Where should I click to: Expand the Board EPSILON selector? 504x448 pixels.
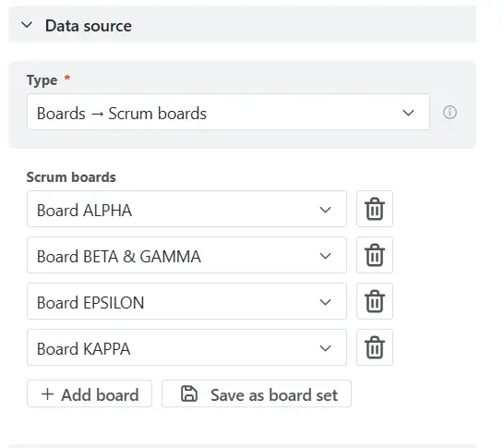(186, 301)
